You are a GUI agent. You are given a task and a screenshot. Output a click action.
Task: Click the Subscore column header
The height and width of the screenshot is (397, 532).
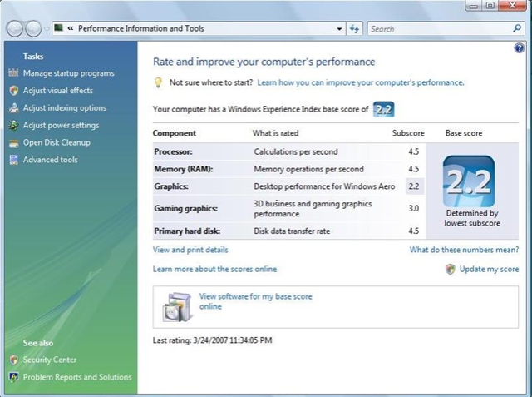click(x=408, y=133)
